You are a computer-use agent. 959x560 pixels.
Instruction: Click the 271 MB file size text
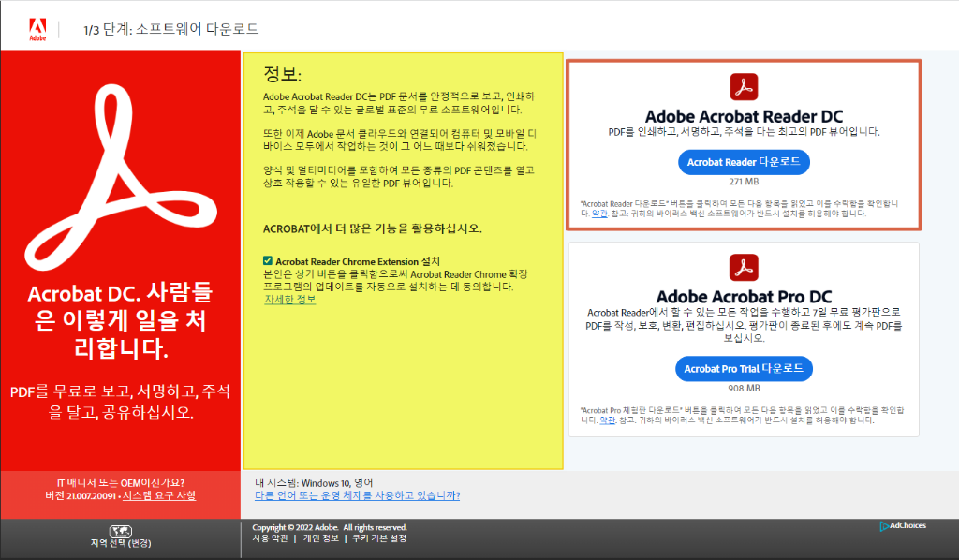(x=744, y=182)
